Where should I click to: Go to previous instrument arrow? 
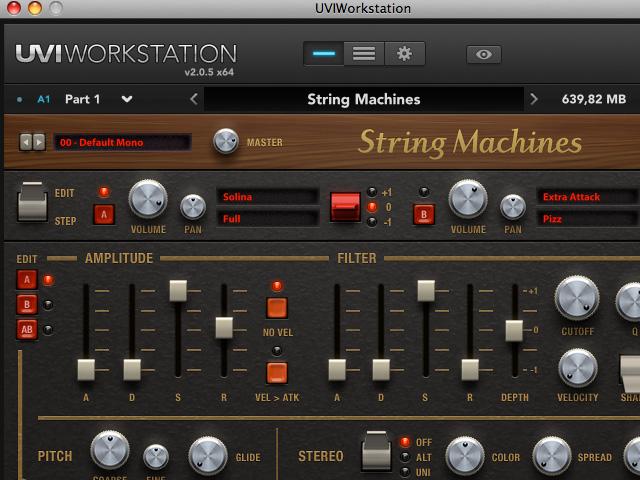coord(194,99)
